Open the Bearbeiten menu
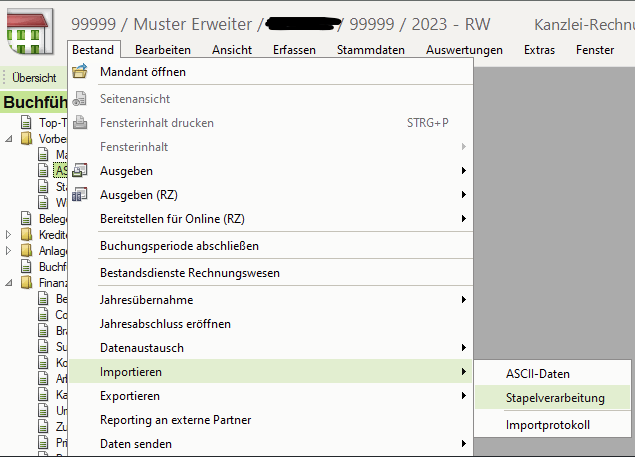 [163, 50]
